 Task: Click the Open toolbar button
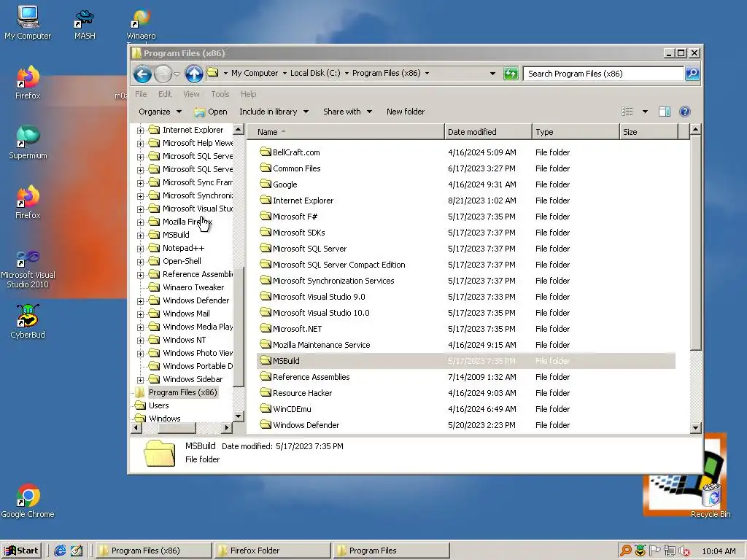tap(211, 112)
